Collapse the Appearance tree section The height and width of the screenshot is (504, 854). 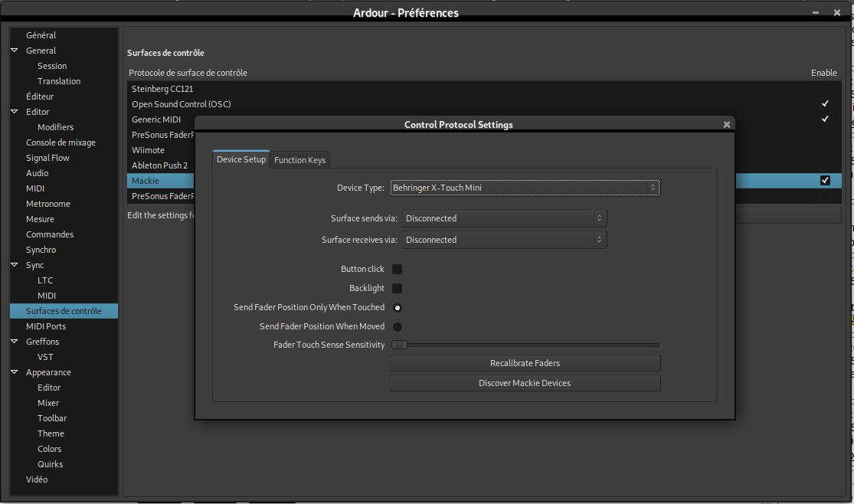point(14,372)
